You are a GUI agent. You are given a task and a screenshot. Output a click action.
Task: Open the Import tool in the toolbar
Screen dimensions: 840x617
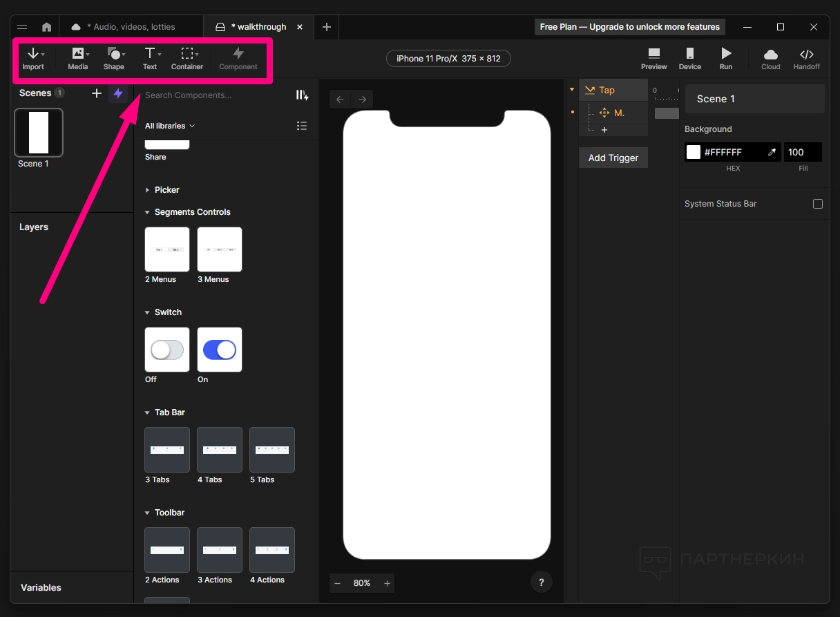32,58
